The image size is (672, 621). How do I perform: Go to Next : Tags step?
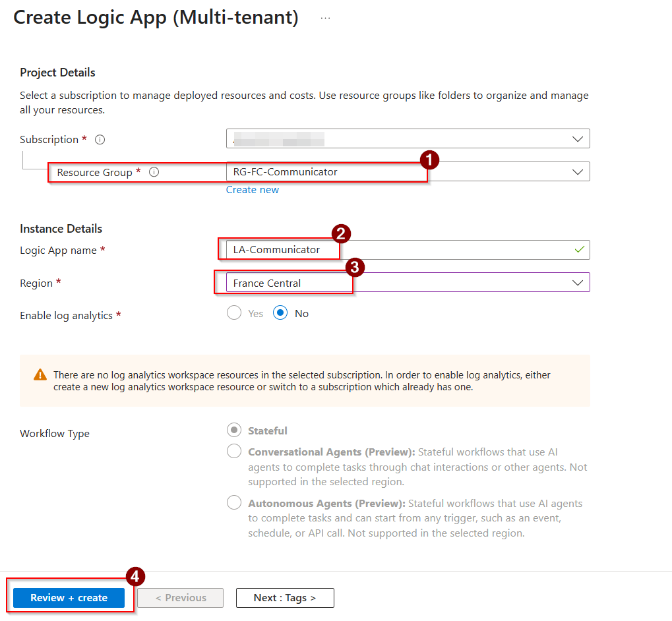coord(285,598)
